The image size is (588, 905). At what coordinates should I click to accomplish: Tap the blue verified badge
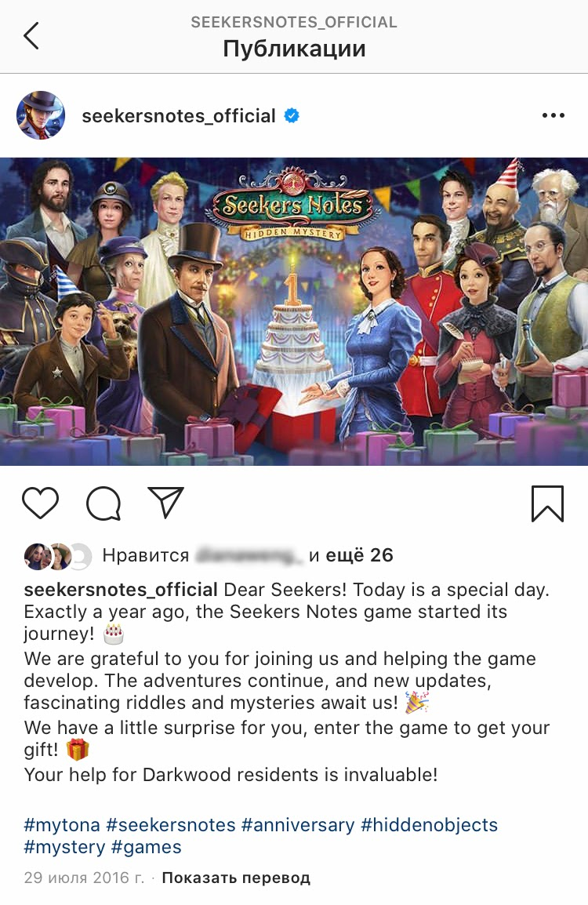coord(292,115)
